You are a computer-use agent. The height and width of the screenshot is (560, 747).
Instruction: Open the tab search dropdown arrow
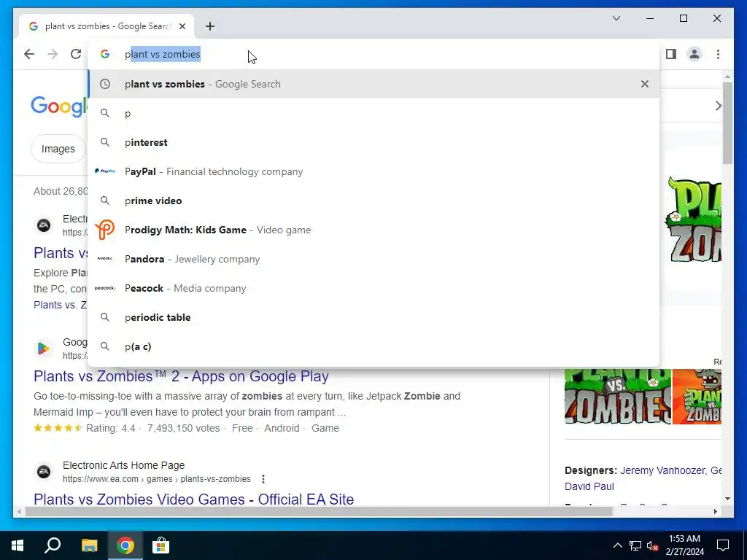point(616,18)
